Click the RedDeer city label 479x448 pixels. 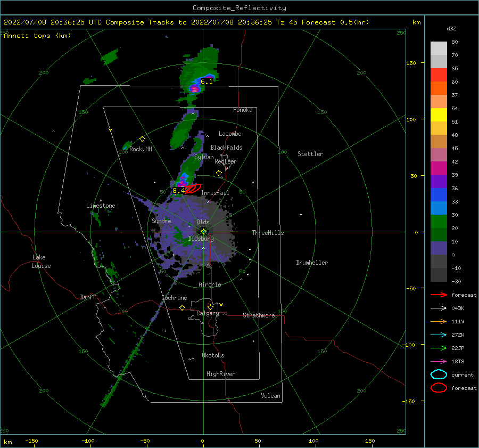click(226, 161)
